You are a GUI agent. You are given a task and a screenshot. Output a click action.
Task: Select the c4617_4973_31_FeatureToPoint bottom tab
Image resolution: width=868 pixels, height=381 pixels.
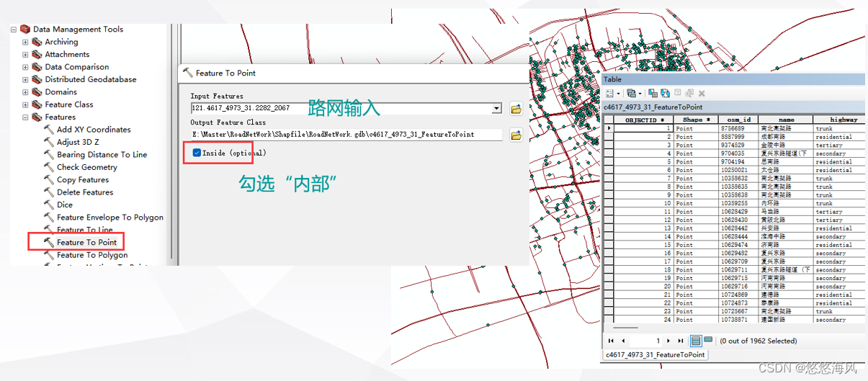click(x=656, y=354)
